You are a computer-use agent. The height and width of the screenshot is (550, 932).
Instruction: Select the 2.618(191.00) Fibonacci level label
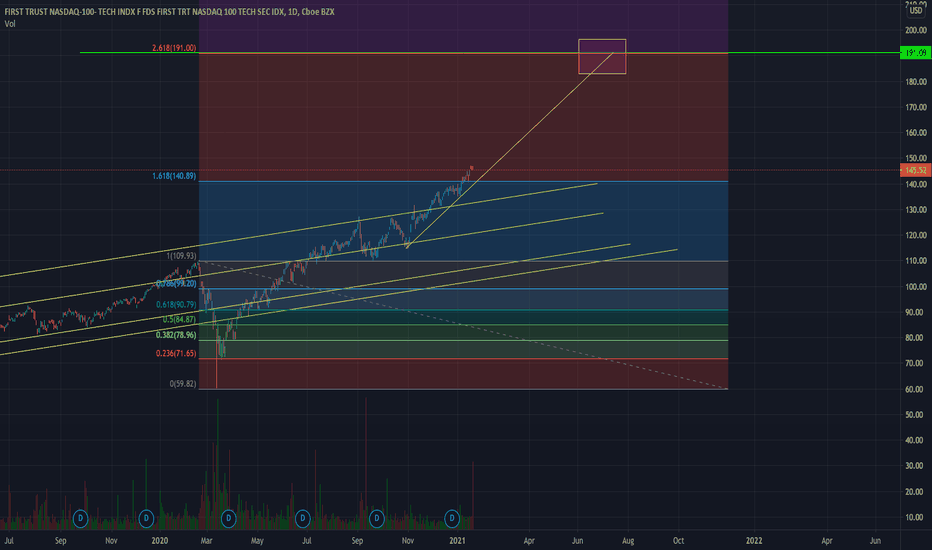click(174, 48)
